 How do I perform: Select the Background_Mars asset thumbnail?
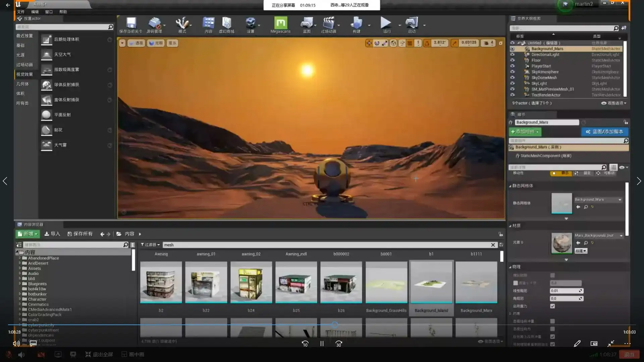(x=476, y=283)
